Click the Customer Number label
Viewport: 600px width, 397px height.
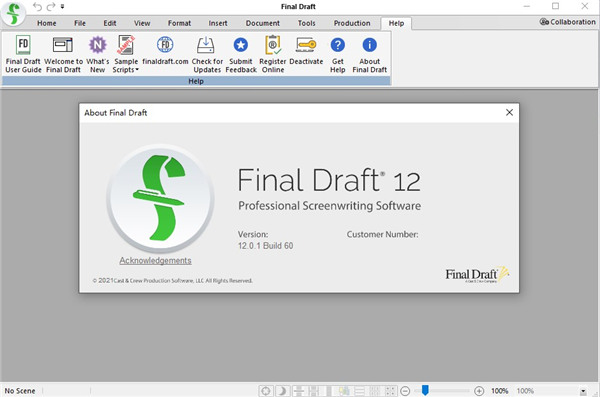(382, 234)
